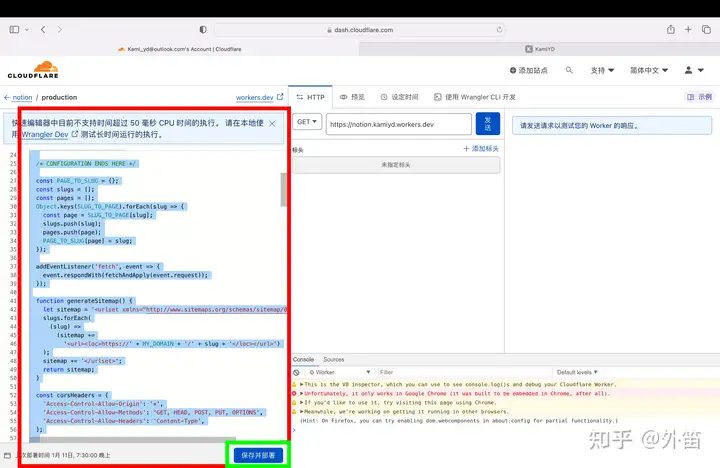Viewport: 720px width, 468px height.
Task: Click 保存并部署 save and deploy button
Action: coord(258,456)
